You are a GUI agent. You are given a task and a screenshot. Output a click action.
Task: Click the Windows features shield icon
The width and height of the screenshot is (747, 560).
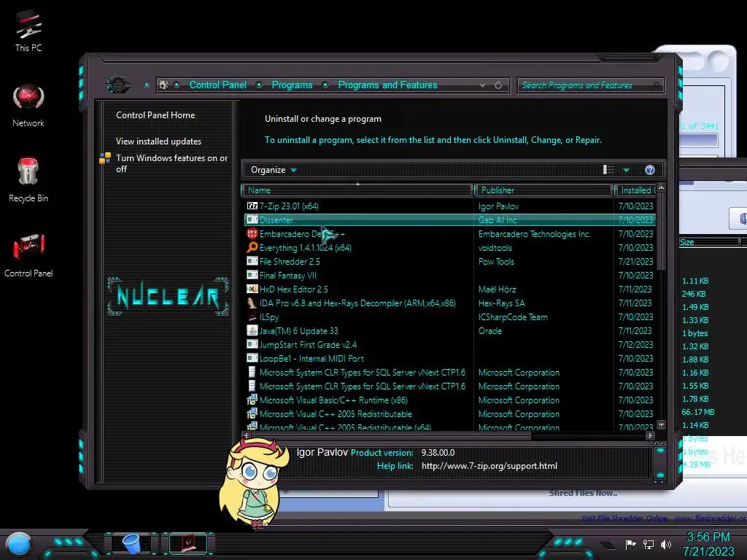tap(105, 158)
